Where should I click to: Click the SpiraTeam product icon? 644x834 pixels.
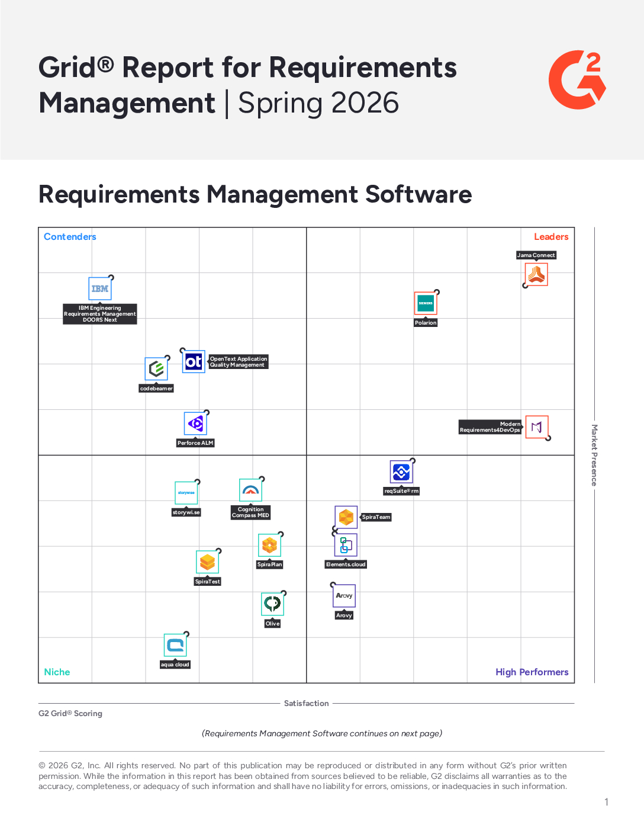coord(346,517)
